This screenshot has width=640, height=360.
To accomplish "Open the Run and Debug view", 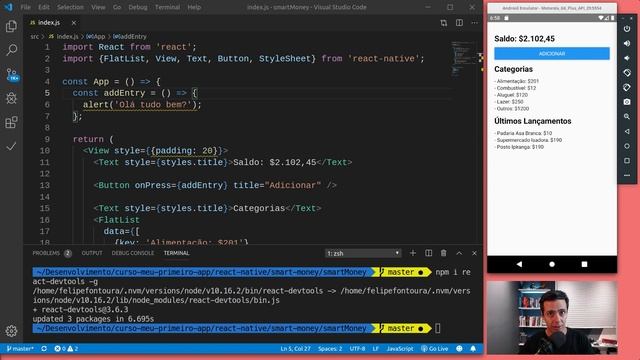I will pyautogui.click(x=11, y=98).
